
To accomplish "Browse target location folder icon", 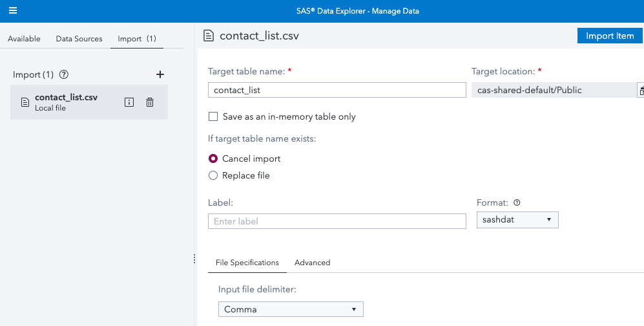I will tap(641, 91).
